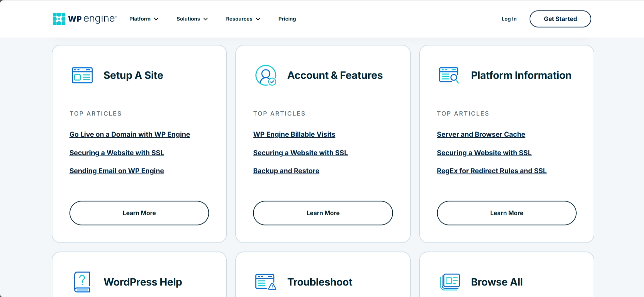Select the WordPress Help heading

click(x=143, y=282)
